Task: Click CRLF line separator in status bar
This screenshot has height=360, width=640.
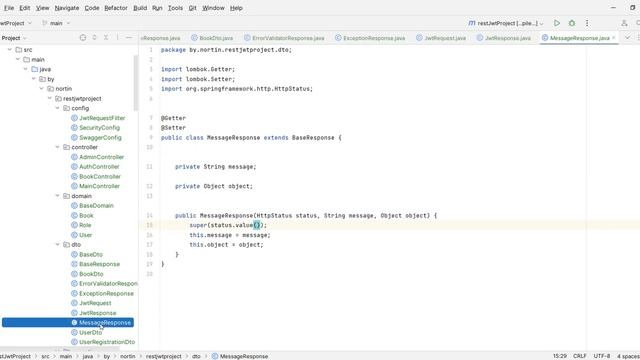Action: coord(580,356)
